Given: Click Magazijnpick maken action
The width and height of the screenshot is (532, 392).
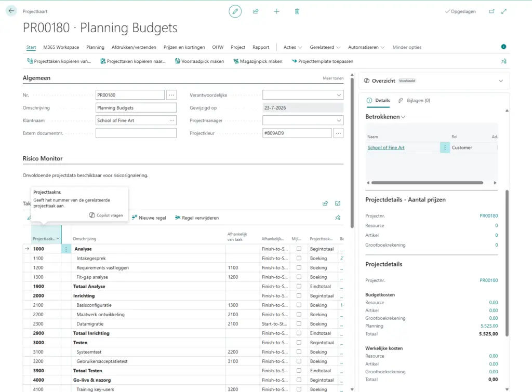Looking at the screenshot, I should pyautogui.click(x=258, y=61).
